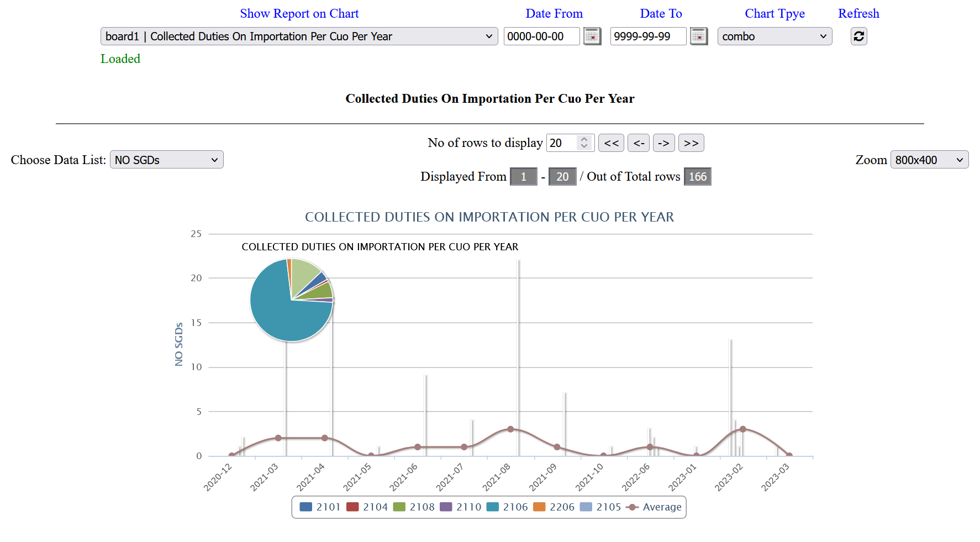980x542 pixels.
Task: Go to next page of rows
Action: [663, 143]
